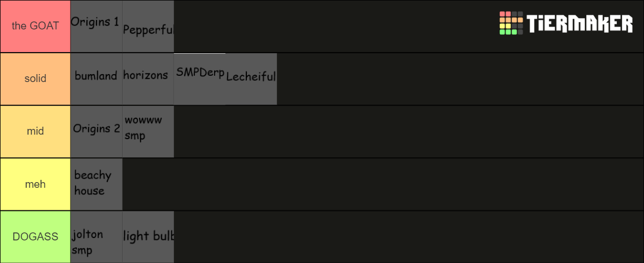This screenshot has width=644, height=263.
Task: Select the horizons tile
Action: 148,79
